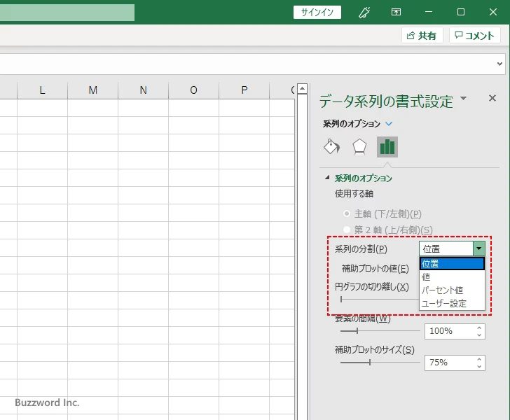Select the 主軸 (下/左側) radio button
The width and height of the screenshot is (510, 420).
click(347, 213)
